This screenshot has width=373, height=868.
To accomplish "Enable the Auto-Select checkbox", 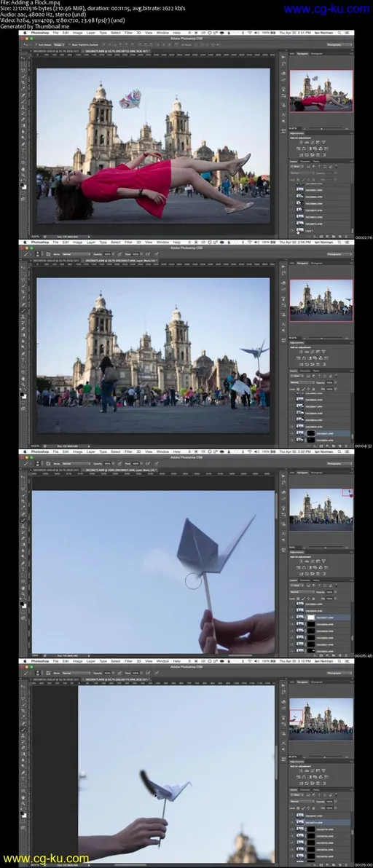I will tap(36, 44).
